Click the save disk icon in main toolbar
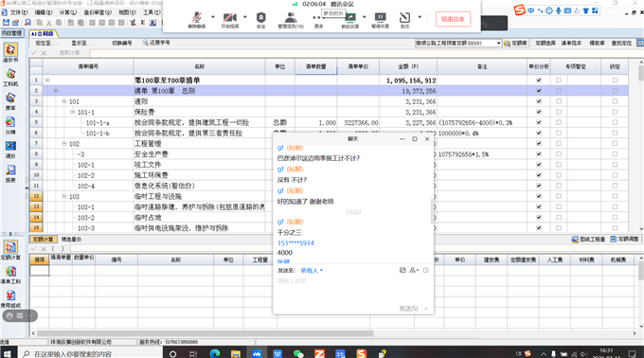644x358 pixels. click(x=7, y=22)
